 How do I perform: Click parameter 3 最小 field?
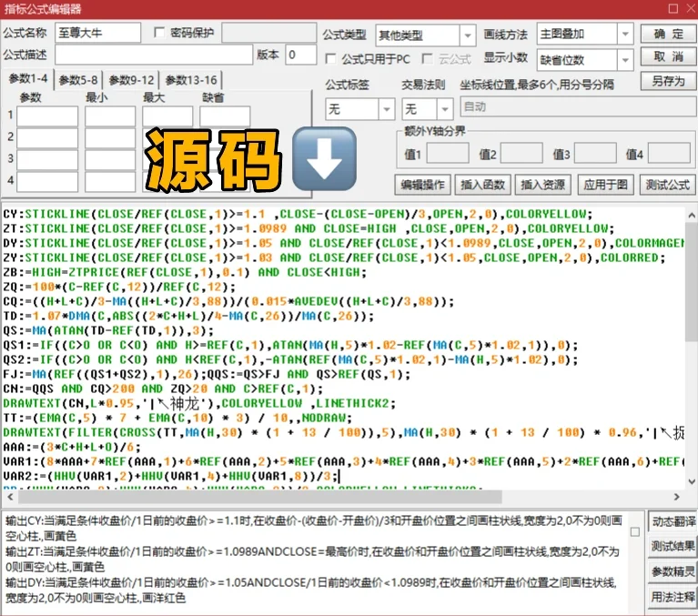click(x=110, y=160)
